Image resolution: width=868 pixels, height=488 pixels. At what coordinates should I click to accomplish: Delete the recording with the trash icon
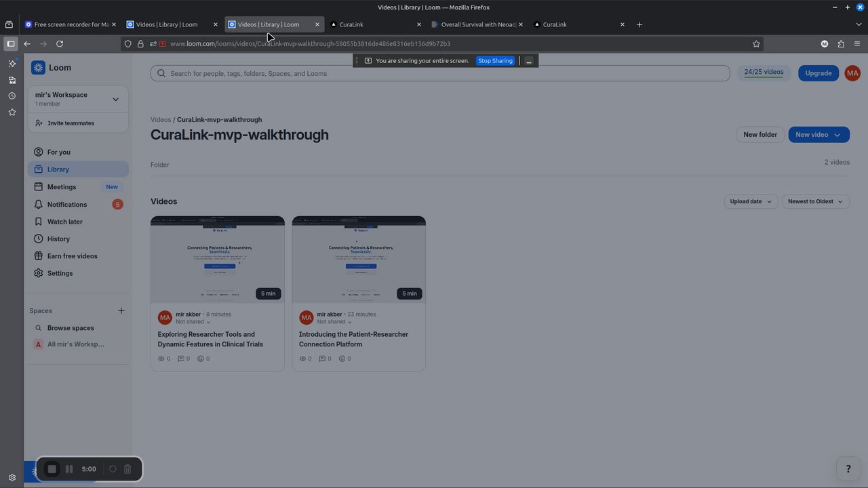tap(127, 469)
